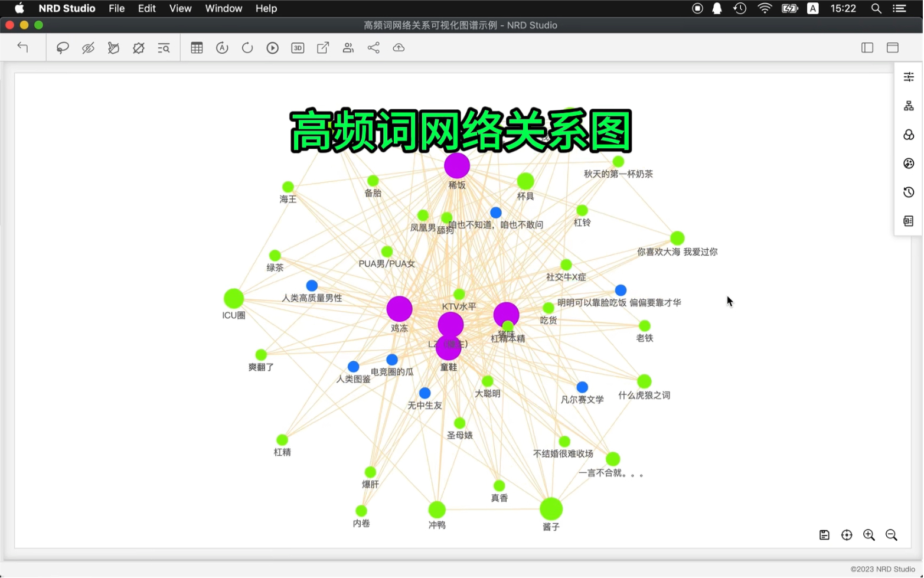924x578 pixels.
Task: Select the green 酱子 node
Action: (x=551, y=510)
